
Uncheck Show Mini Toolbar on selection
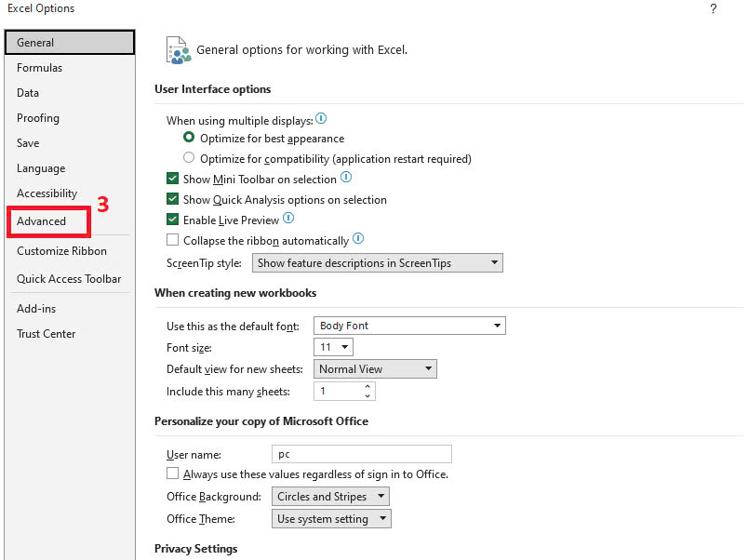click(172, 179)
